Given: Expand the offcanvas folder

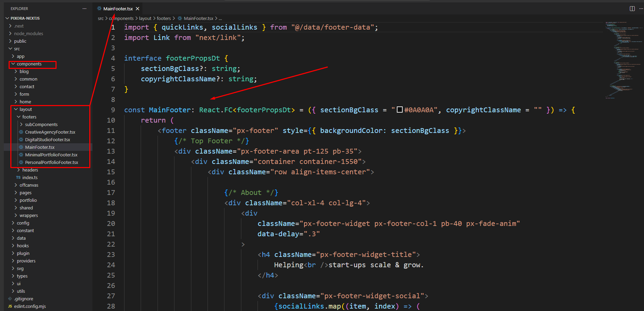Looking at the screenshot, I should (16, 185).
